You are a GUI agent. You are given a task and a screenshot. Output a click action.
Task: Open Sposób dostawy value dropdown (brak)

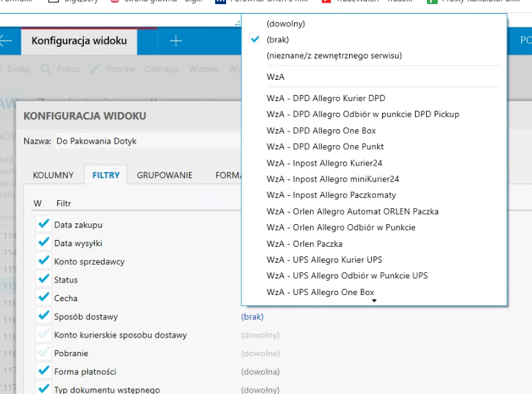click(252, 317)
